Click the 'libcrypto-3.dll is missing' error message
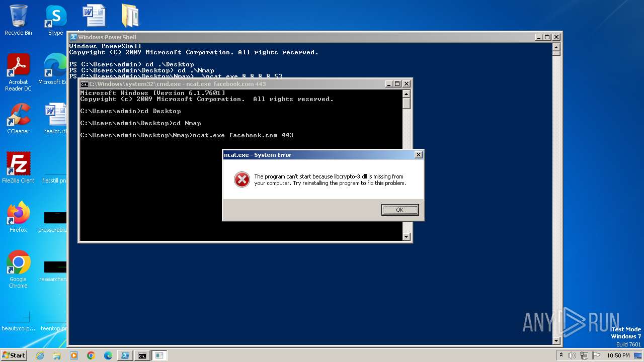 tap(330, 179)
